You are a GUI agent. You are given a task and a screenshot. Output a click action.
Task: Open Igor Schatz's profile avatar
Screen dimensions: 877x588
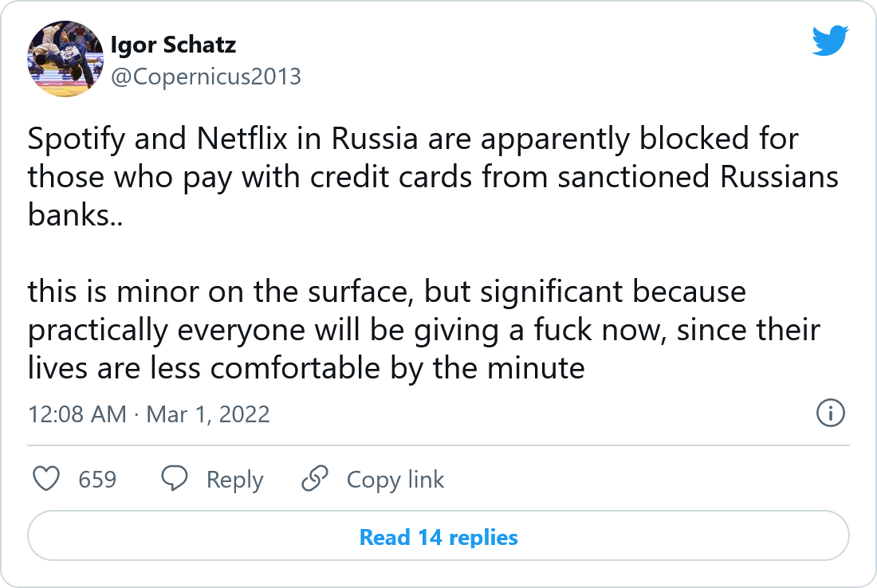pyautogui.click(x=66, y=59)
